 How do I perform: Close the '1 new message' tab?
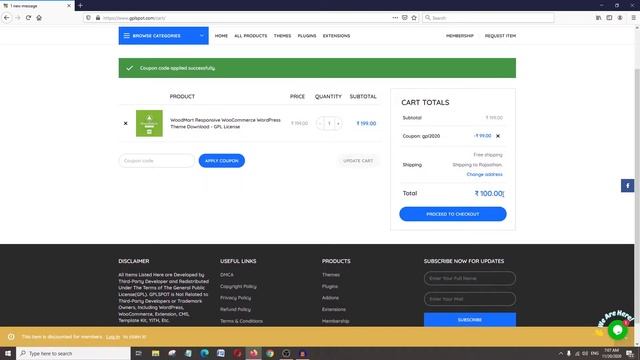click(x=69, y=6)
